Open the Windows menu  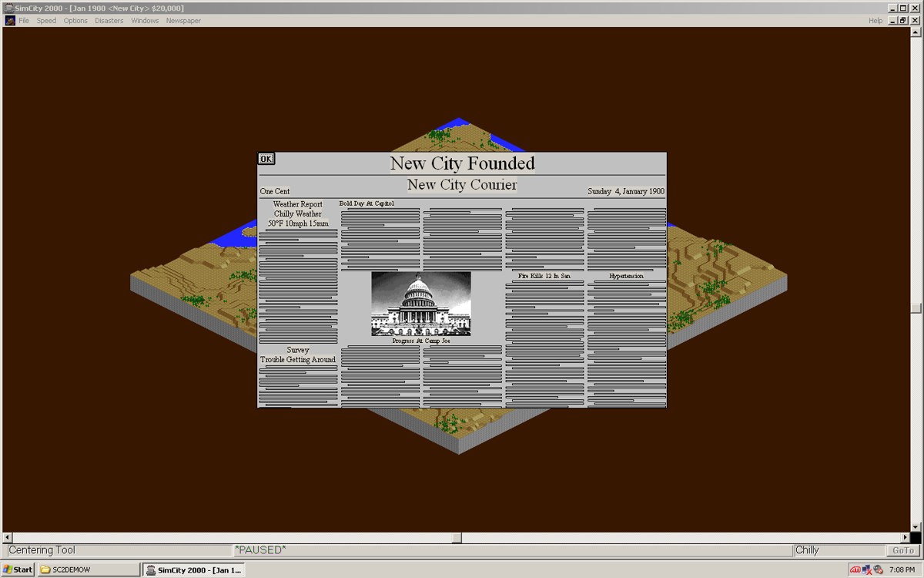145,21
